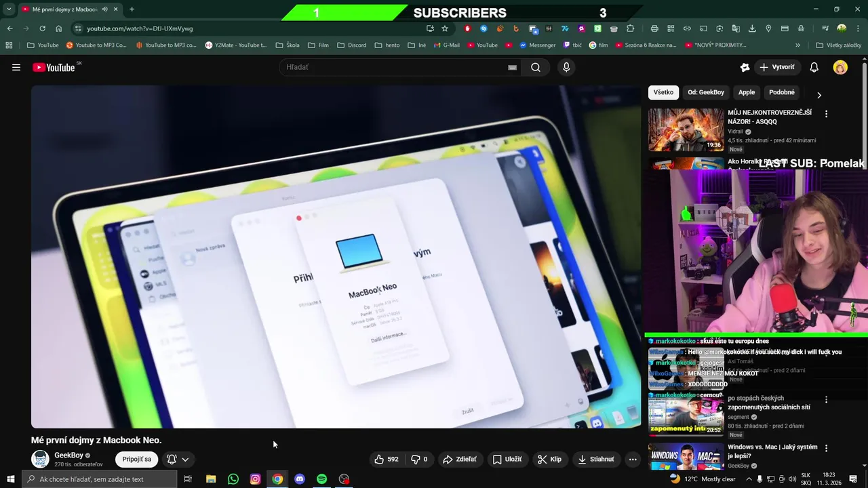Open the YouTube hamburger guide menu

click(16, 67)
